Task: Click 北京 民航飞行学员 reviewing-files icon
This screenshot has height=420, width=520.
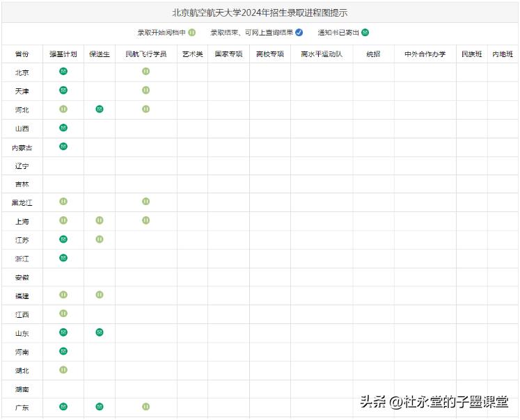Action: tap(146, 71)
